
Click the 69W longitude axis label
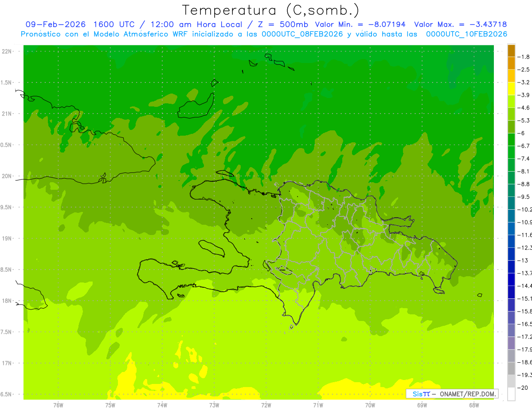click(422, 405)
